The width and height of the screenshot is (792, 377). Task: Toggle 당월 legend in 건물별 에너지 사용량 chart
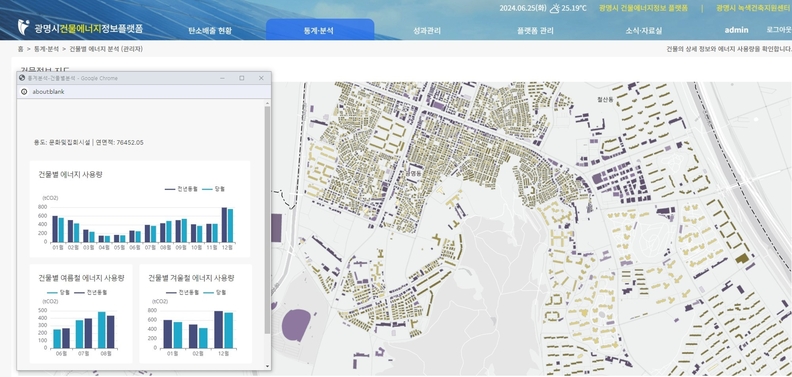[213, 189]
